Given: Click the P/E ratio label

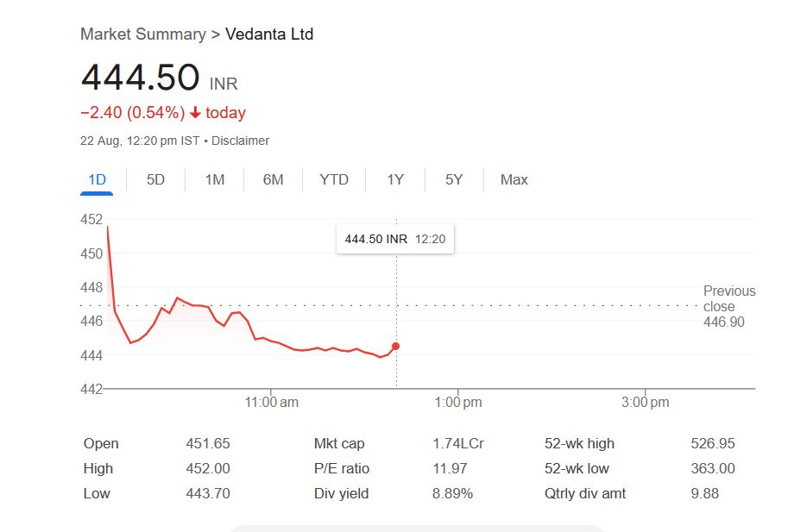Looking at the screenshot, I should (x=342, y=468).
